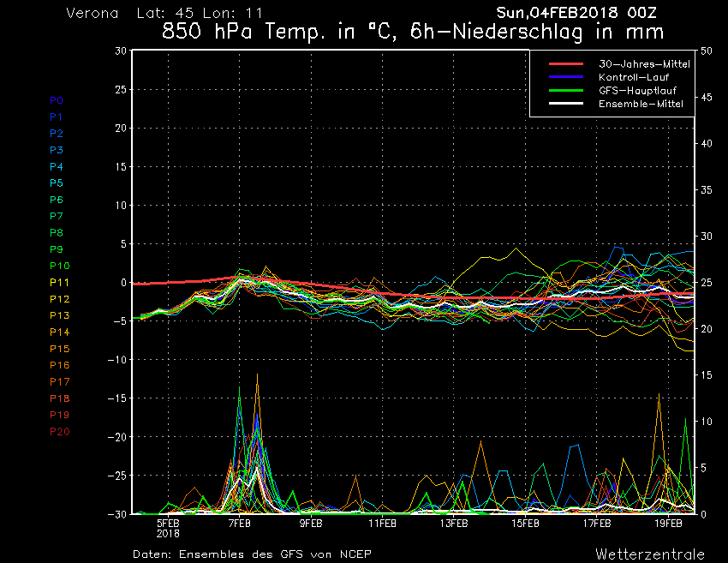
Task: Click the Wetterzentrale credit text
Action: click(650, 554)
